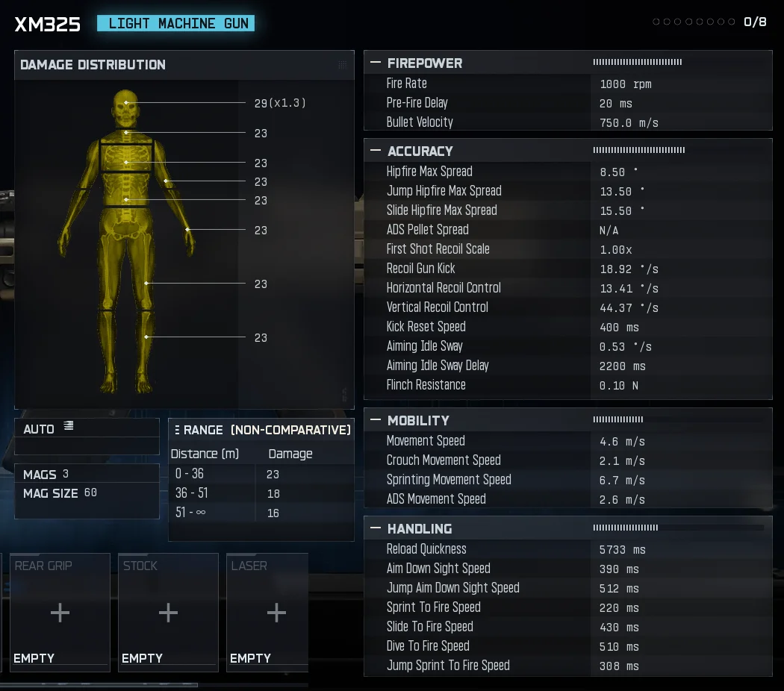Click the Mag Size 60 info box

87,493
